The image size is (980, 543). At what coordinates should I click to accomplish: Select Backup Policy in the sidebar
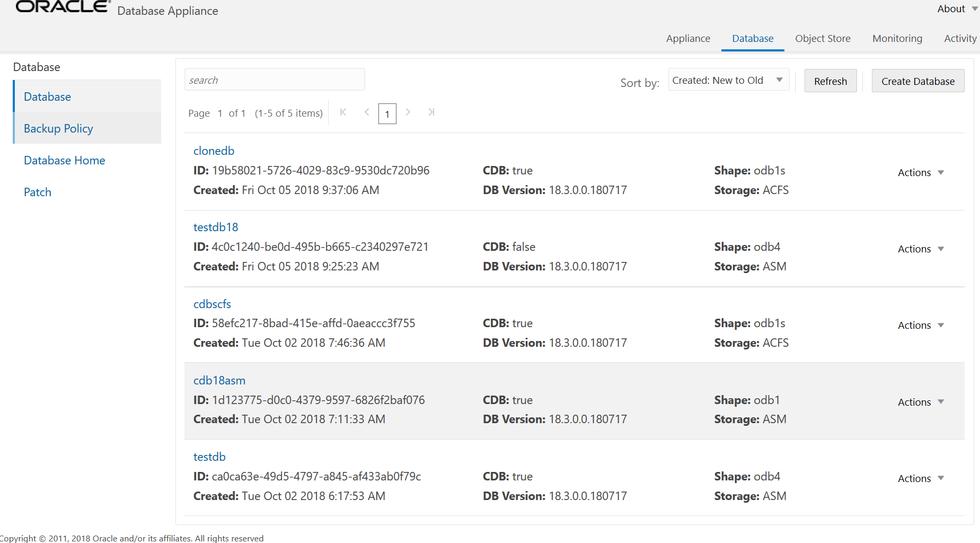58,128
